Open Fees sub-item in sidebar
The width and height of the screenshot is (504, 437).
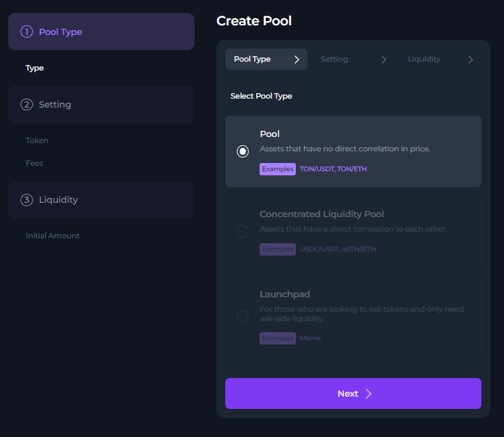[34, 163]
